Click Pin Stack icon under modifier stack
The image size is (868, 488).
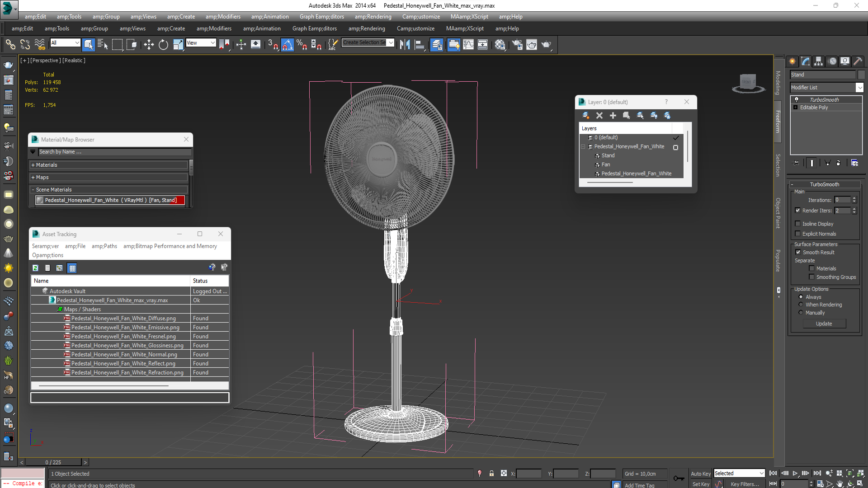[x=796, y=163]
